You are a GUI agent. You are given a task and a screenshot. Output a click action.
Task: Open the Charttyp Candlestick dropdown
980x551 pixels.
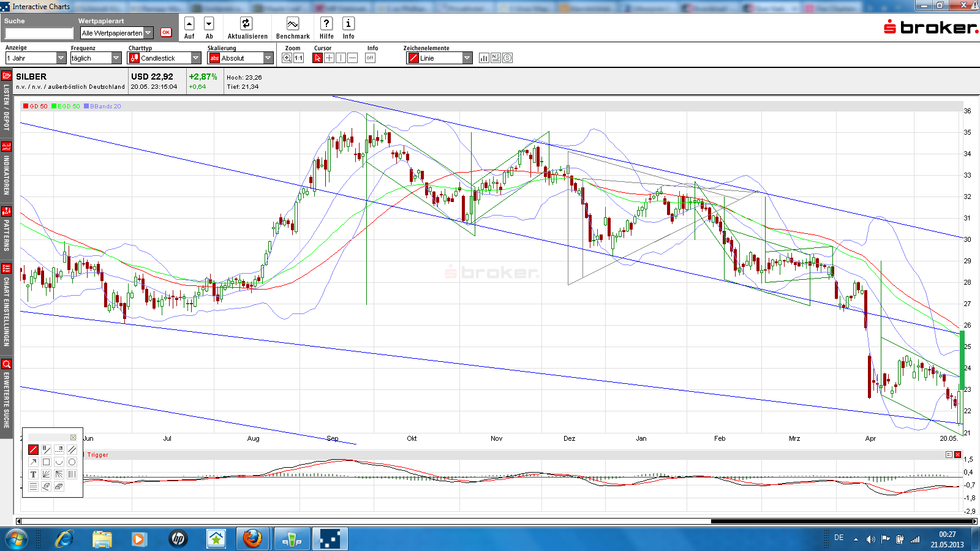click(195, 58)
